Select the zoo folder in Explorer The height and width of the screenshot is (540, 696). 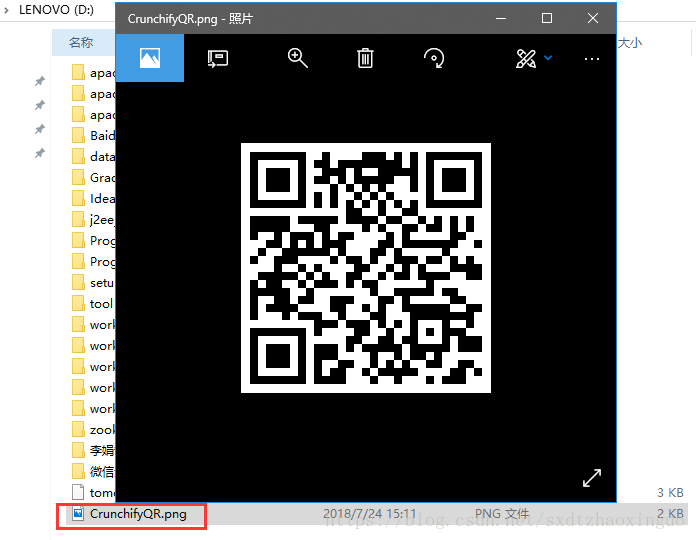[x=103, y=430]
